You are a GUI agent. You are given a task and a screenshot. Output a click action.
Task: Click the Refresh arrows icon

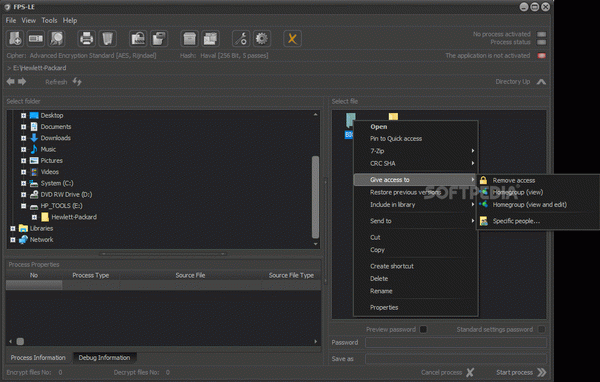click(77, 82)
